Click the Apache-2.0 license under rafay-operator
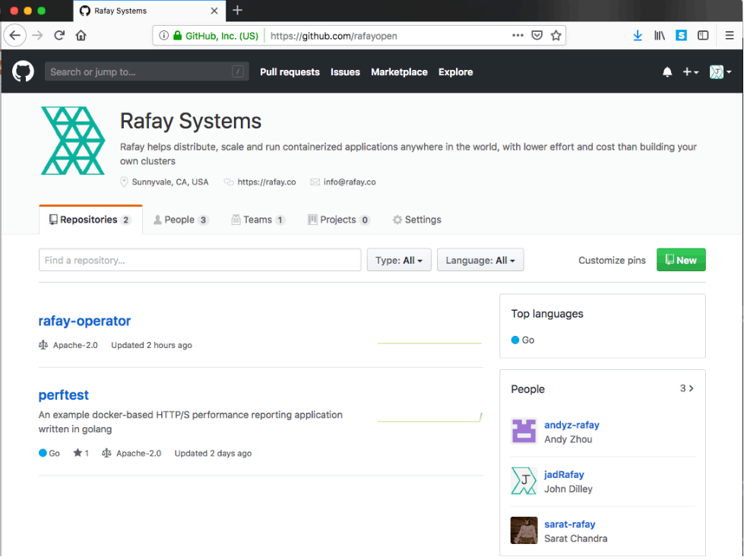This screenshot has width=744, height=560. [75, 345]
